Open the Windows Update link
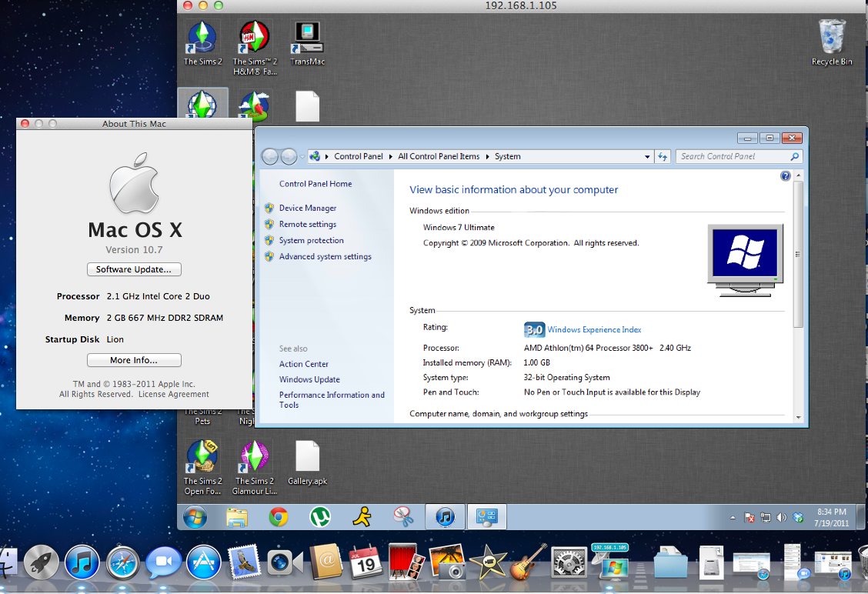 coord(309,379)
